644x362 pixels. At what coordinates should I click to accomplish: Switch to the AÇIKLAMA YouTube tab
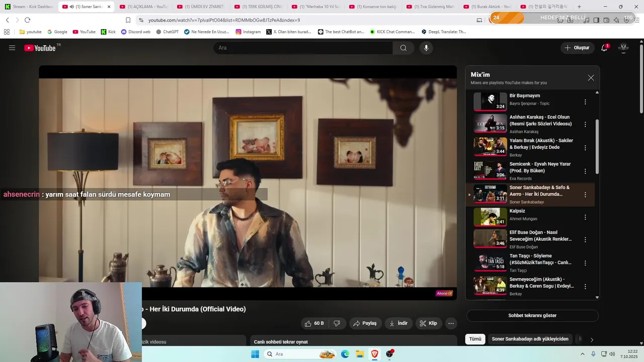(143, 7)
